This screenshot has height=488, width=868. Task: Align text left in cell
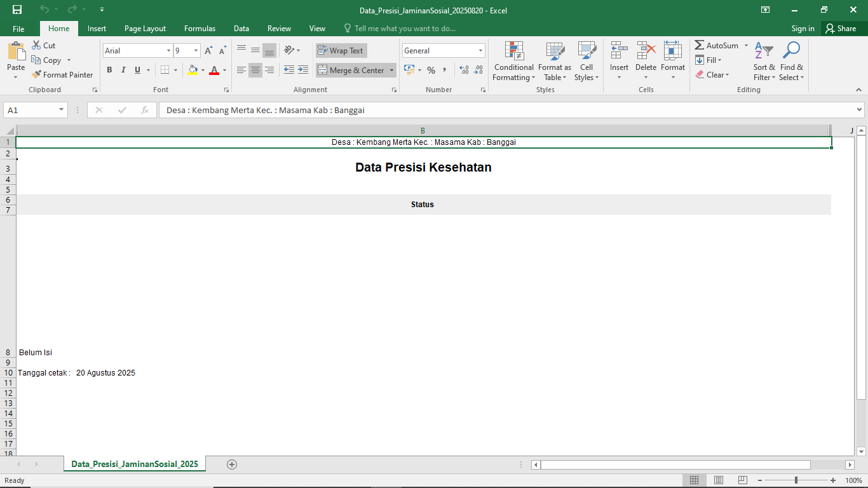click(241, 70)
